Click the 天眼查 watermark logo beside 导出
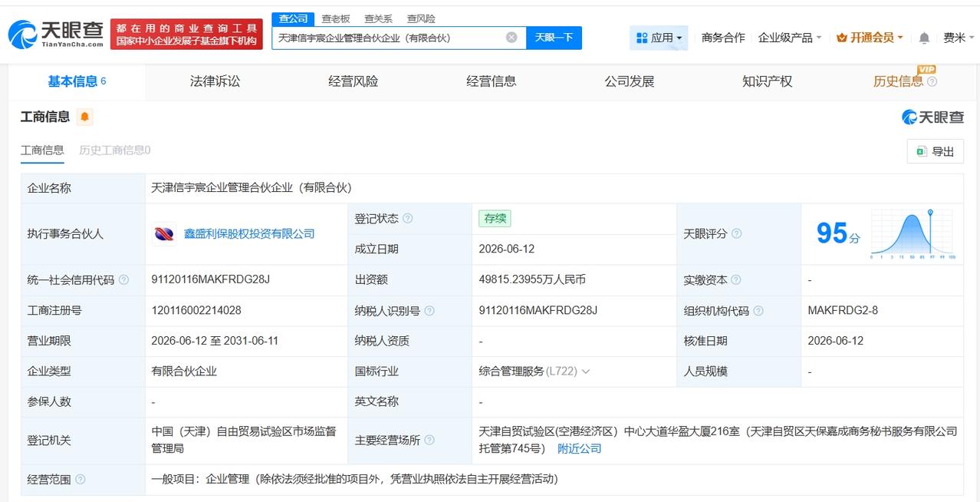This screenshot has width=980, height=502. (x=932, y=117)
